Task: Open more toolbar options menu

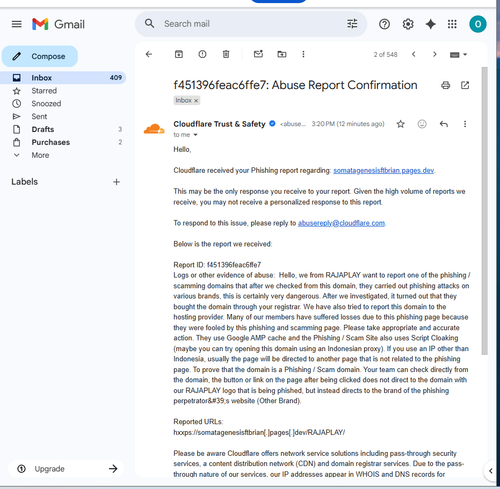Action: pos(303,54)
